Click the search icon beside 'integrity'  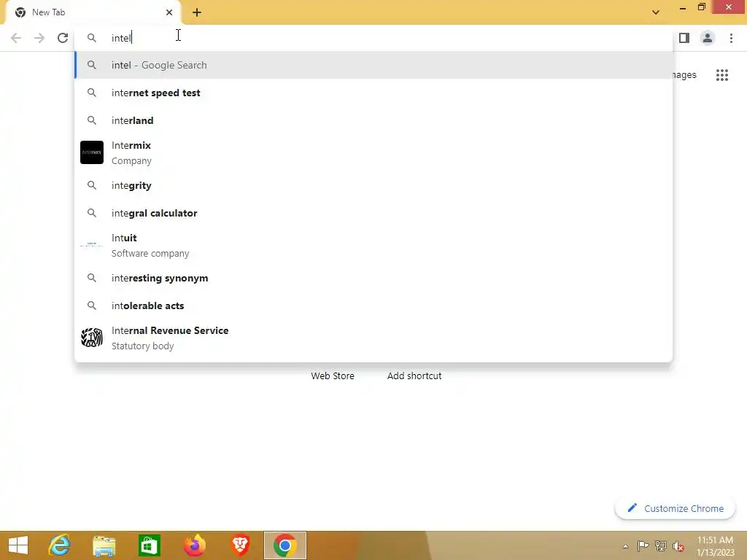tap(92, 185)
